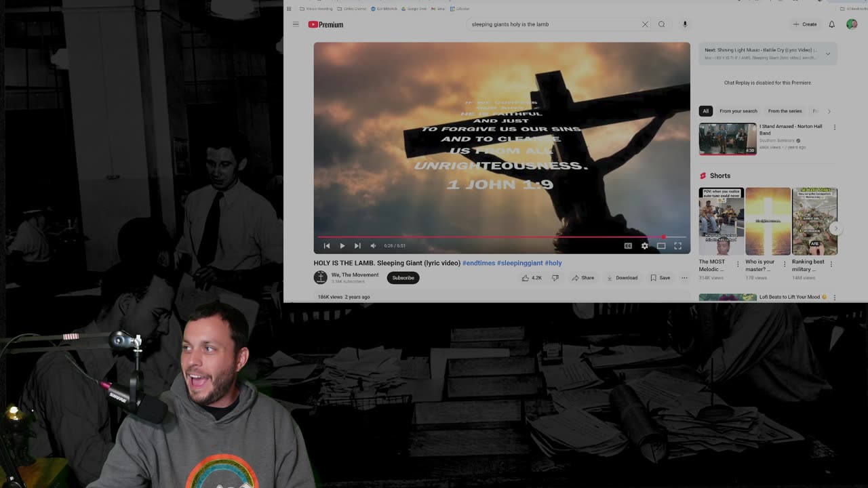Open the Google Drive bookmark

(414, 9)
